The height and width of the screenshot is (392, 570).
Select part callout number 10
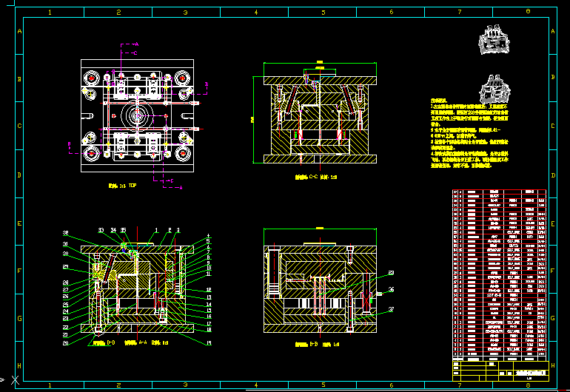(x=209, y=268)
